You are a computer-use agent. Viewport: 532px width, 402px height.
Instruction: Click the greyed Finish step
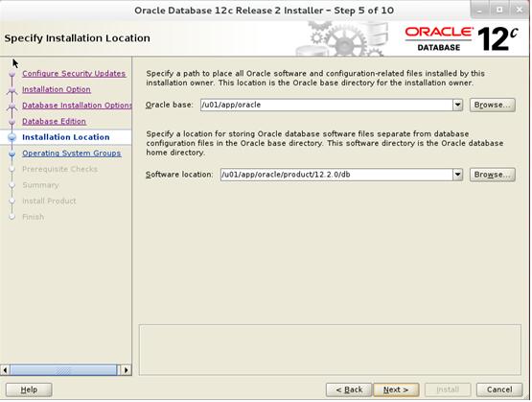point(33,217)
